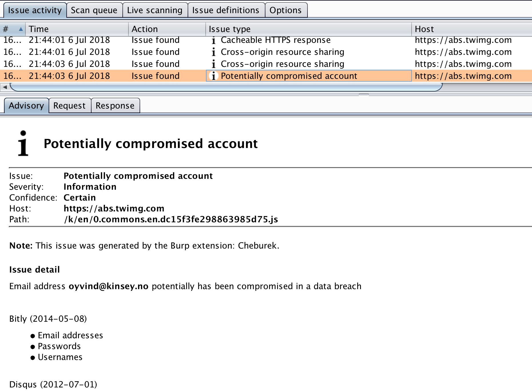Viewport: 532px width, 392px height.
Task: Click the Usernames bullet item
Action: pos(60,357)
